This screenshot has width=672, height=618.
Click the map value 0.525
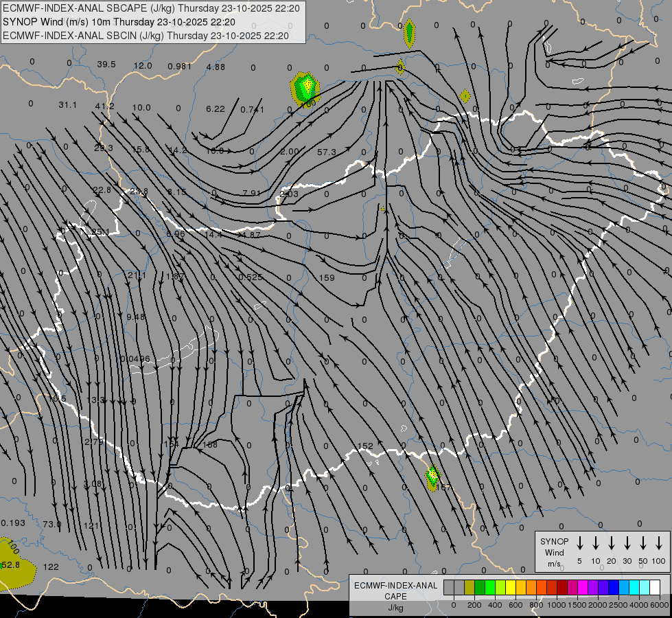251,277
